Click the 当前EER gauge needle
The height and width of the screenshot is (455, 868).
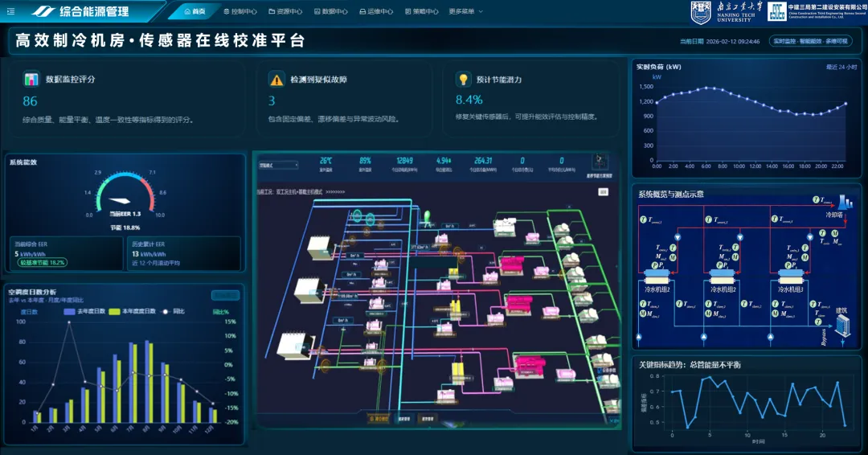(x=118, y=201)
